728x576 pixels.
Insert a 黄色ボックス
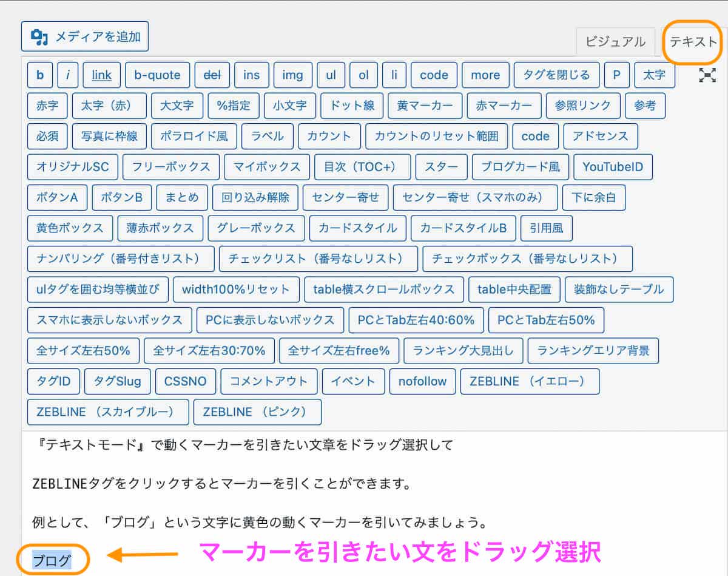(x=70, y=228)
